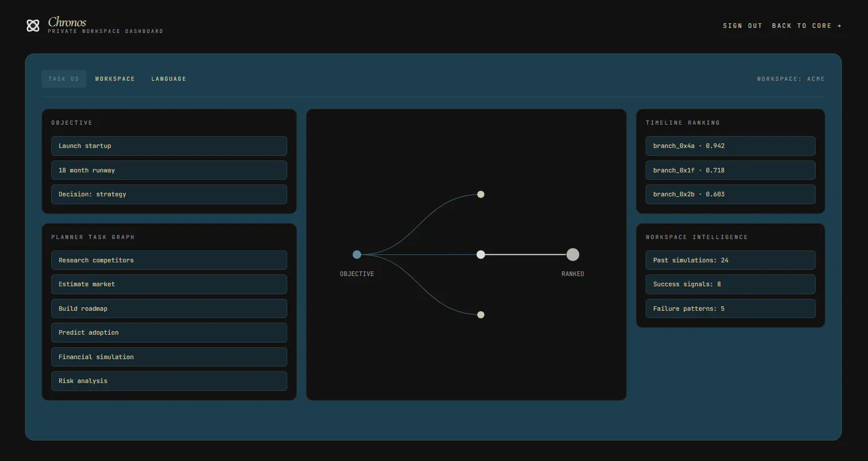Click the Workspace: ACME label
The image size is (868, 461).
click(791, 79)
